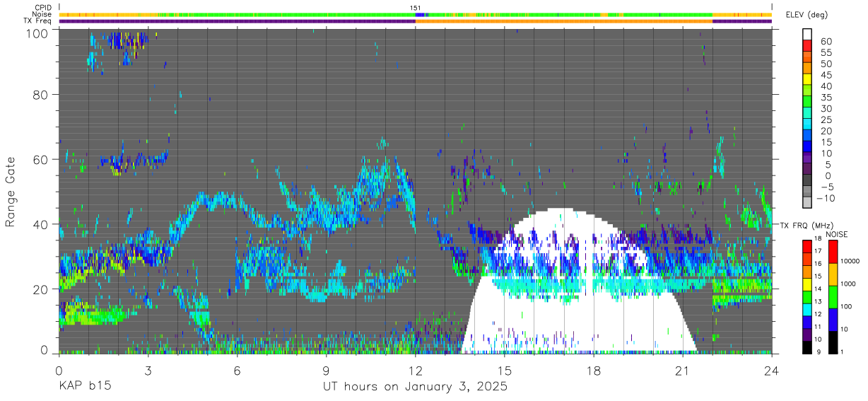Click the '100' tick on Range Gate axis
Image resolution: width=868 pixels, height=401 pixels.
38,33
